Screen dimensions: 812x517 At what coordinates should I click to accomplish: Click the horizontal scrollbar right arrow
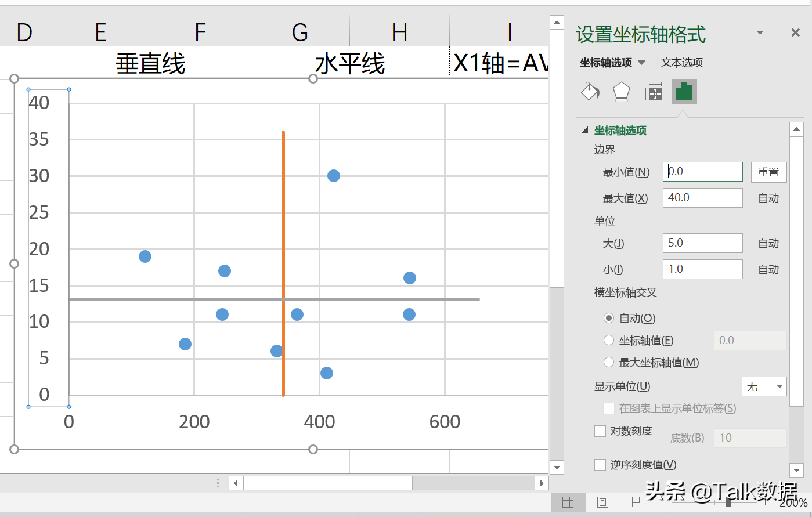(x=542, y=483)
